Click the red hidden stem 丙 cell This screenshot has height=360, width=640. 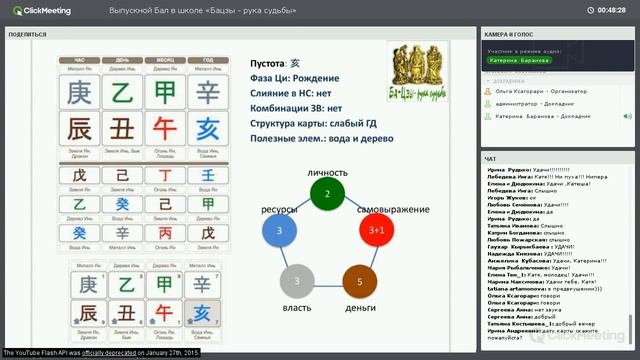[x=165, y=233]
